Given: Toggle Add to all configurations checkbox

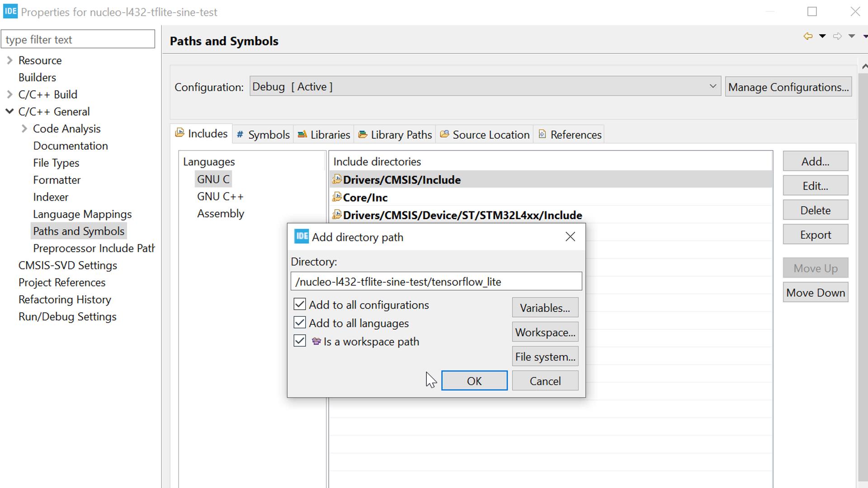Looking at the screenshot, I should [299, 304].
